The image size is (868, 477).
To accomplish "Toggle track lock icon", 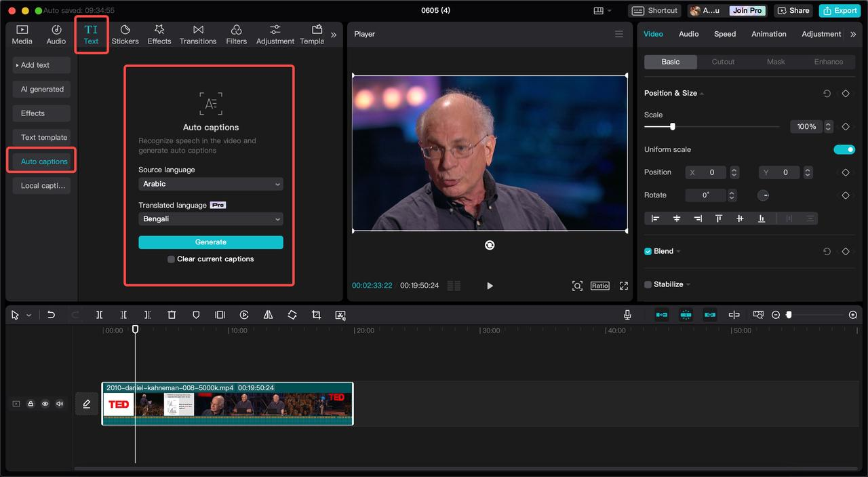I will pos(31,404).
